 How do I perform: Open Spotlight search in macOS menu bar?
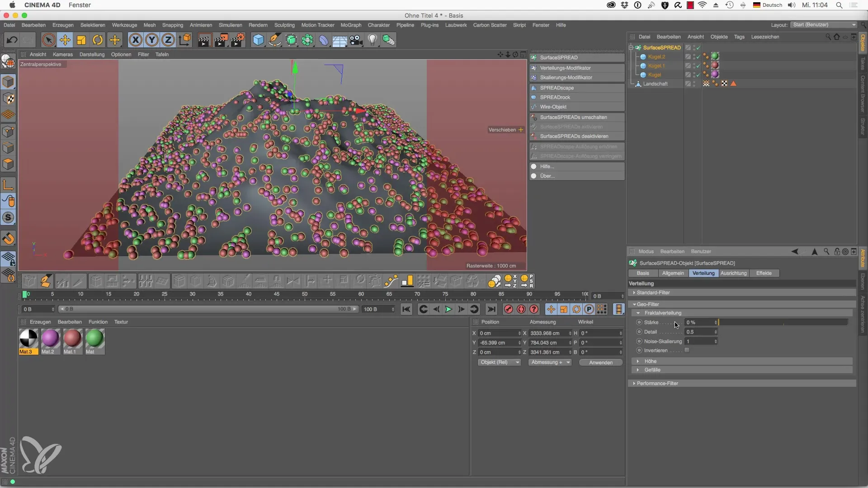coord(839,5)
